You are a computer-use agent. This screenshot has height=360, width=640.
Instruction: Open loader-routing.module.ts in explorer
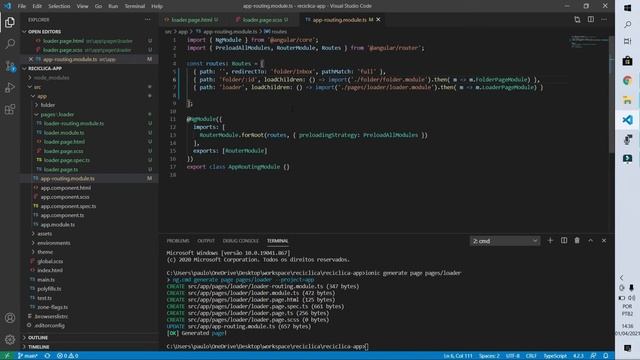(74, 123)
